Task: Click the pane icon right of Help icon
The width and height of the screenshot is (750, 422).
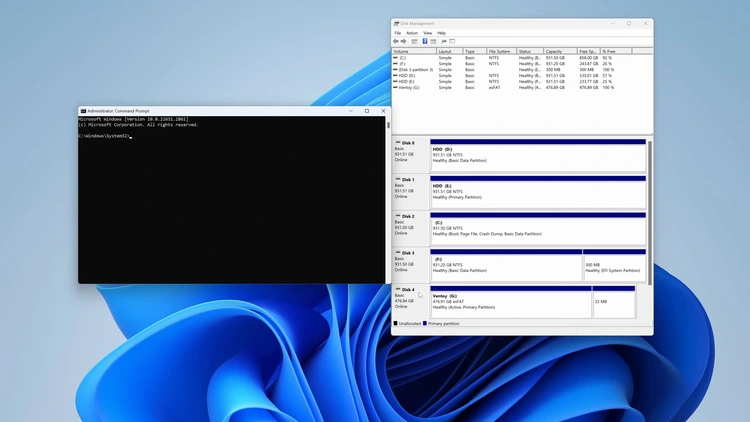Action: 433,42
